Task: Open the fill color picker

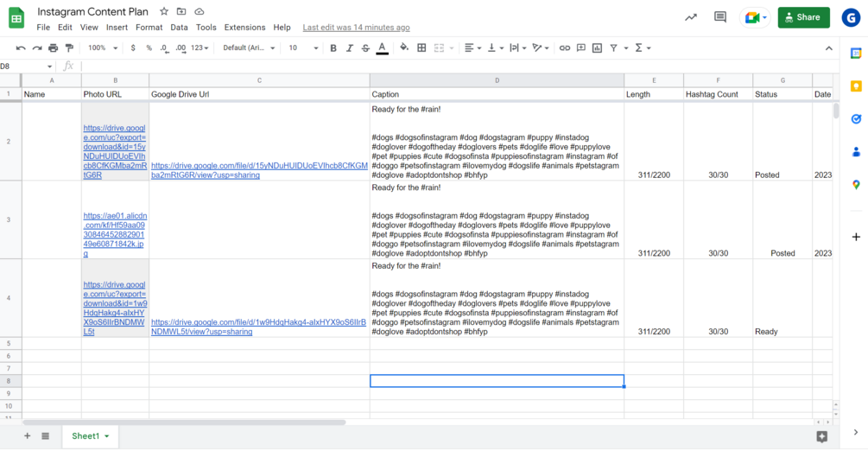Action: click(404, 48)
